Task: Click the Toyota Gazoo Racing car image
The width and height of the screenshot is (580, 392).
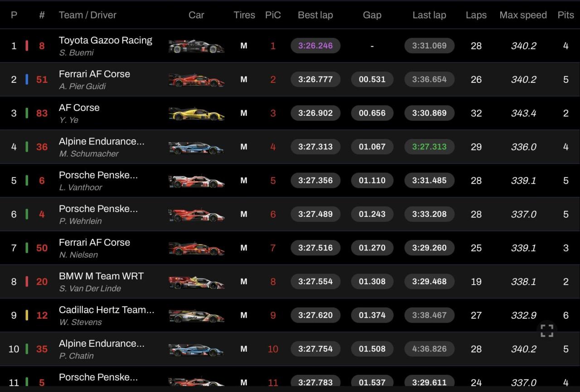Action: 196,46
